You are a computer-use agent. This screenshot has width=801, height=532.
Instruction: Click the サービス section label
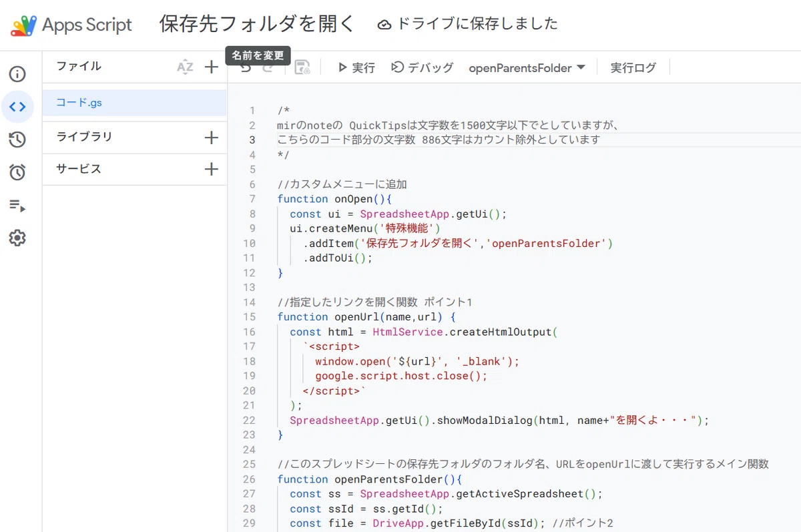pos(79,169)
